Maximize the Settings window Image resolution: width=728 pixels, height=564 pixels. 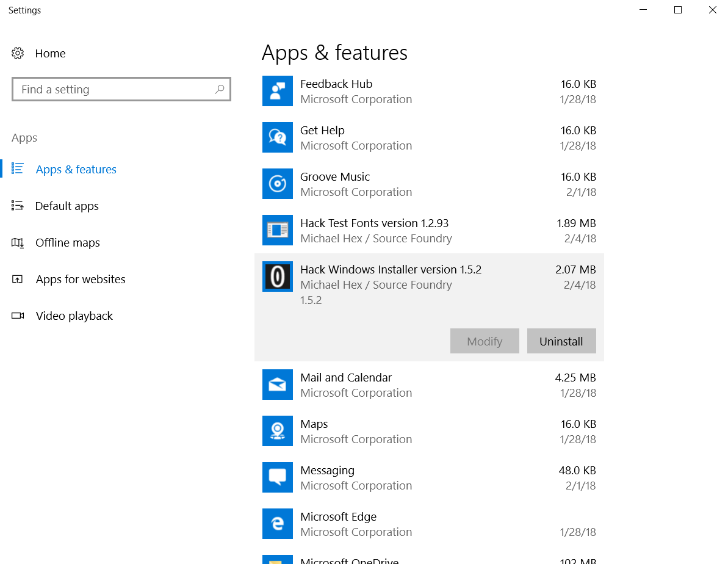[x=678, y=10]
